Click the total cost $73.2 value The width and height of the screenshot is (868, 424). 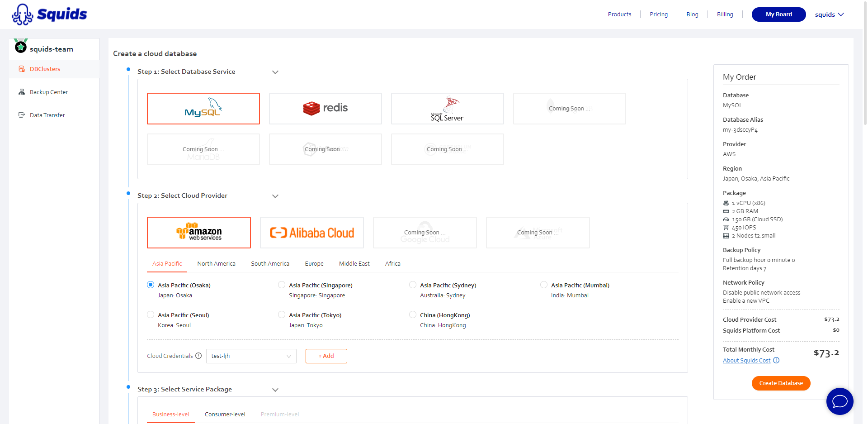pos(826,353)
